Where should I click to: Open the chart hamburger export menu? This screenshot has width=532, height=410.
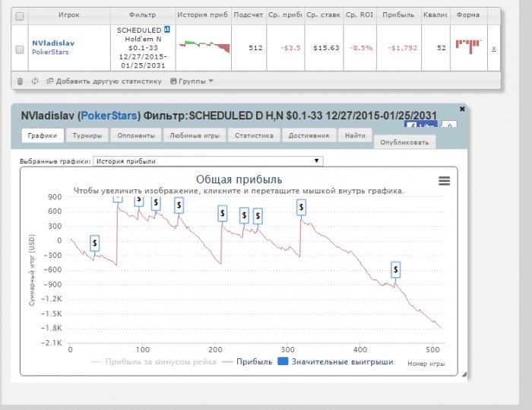444,181
